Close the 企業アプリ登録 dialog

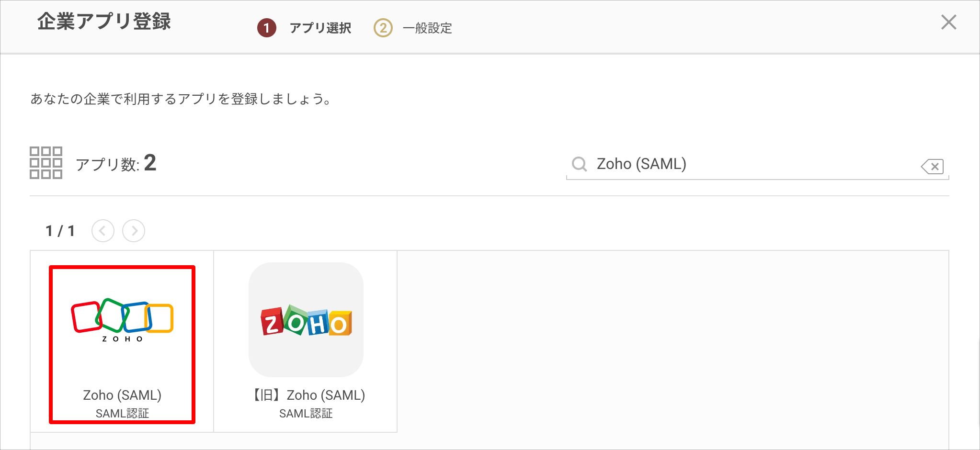coord(948,22)
